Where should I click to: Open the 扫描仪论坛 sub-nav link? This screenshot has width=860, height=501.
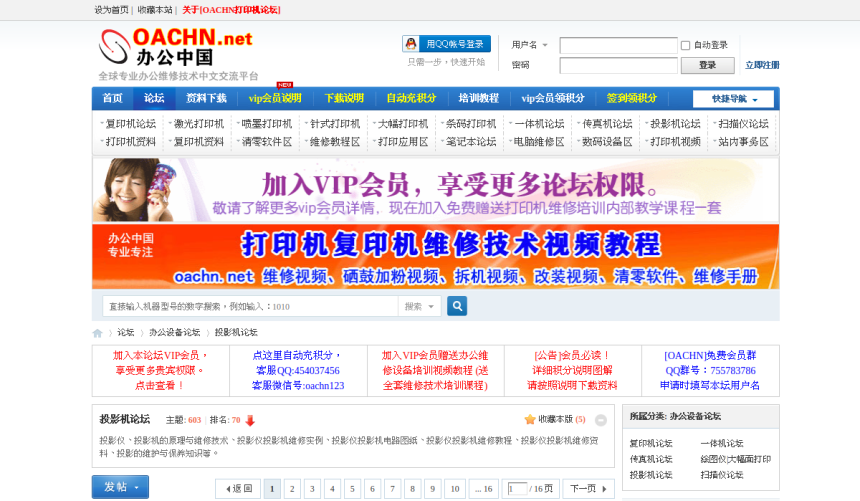point(743,124)
